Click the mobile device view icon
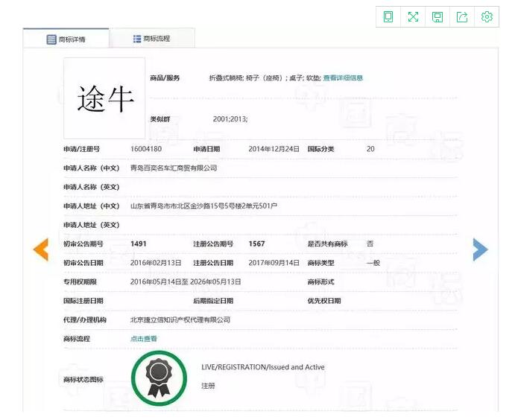Viewport: 518px width, 420px height. tap(388, 16)
